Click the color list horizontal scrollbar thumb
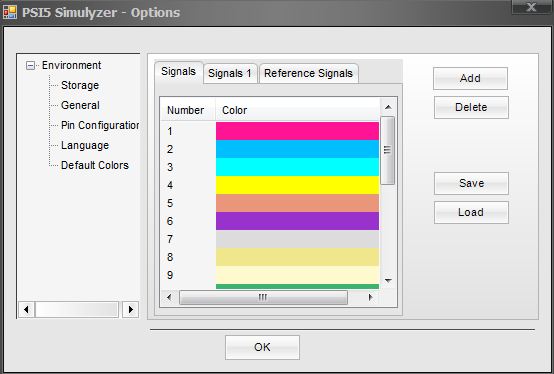The image size is (554, 374). 263,297
